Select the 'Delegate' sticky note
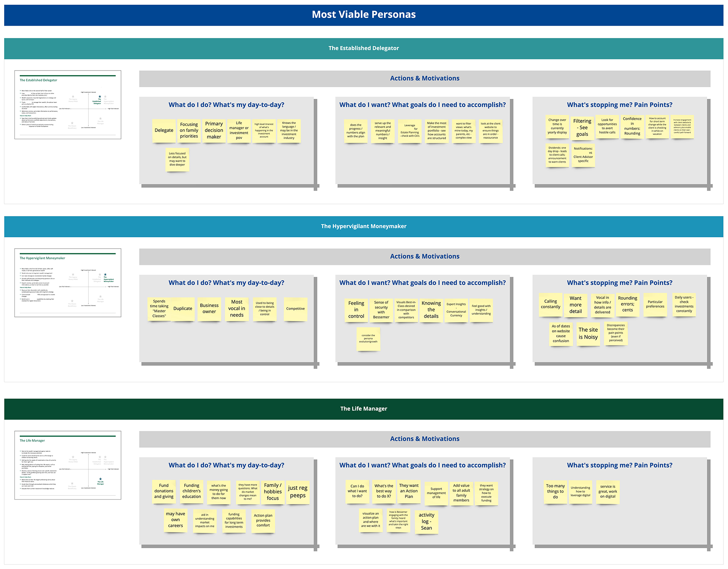728x569 pixels. click(x=164, y=131)
